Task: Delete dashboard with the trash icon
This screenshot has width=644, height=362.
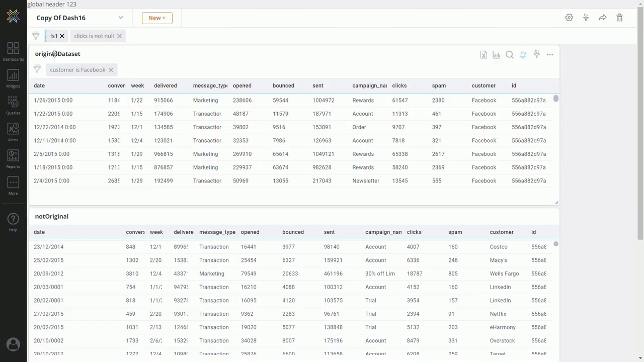Action: point(619,18)
